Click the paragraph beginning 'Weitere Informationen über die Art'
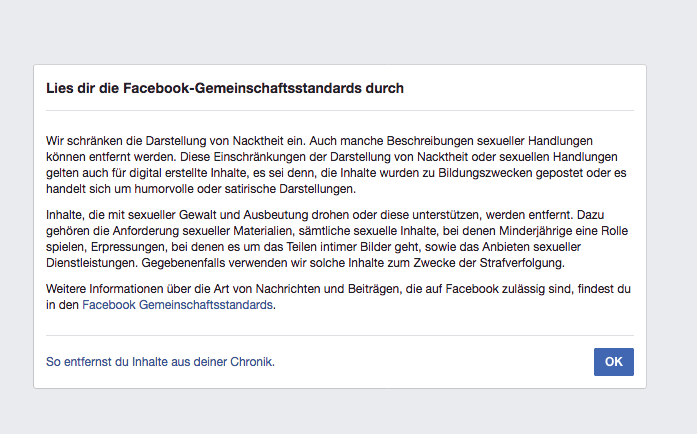 (x=338, y=297)
